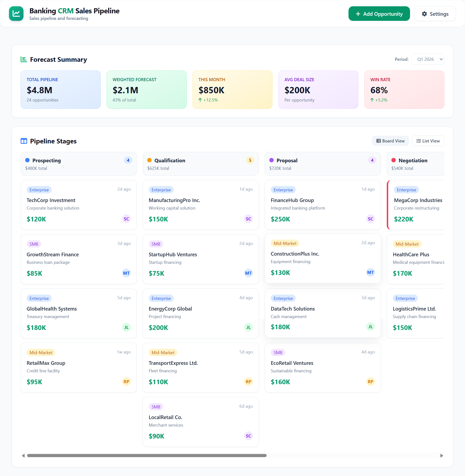This screenshot has width=465, height=476.
Task: Click the red status dot beside Negotiation
Action: pyautogui.click(x=394, y=160)
